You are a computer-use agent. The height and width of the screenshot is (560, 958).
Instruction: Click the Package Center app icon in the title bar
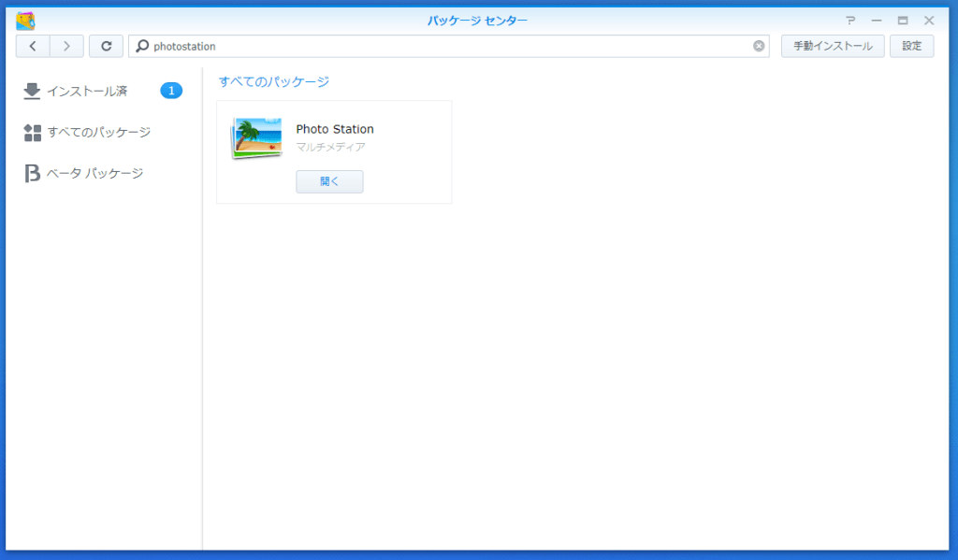25,21
